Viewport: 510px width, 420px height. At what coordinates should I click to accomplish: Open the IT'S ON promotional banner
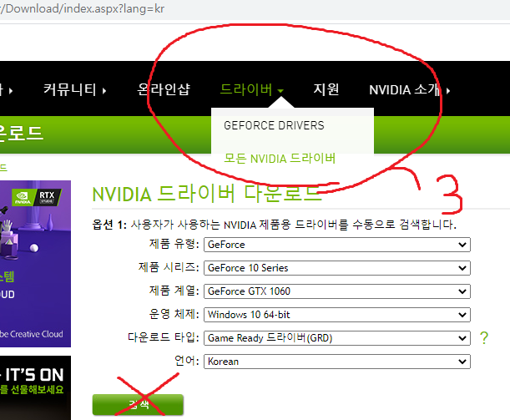click(x=35, y=387)
